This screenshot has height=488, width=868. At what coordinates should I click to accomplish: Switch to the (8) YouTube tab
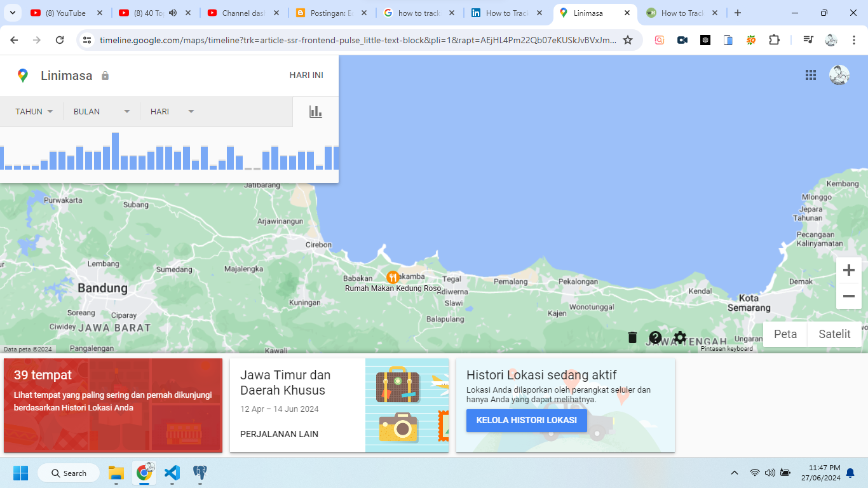(66, 13)
